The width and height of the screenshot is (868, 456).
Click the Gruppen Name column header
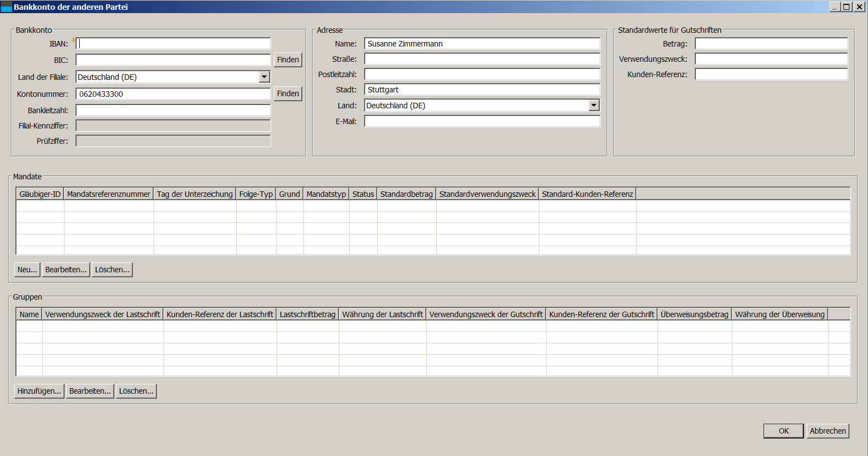(30, 314)
